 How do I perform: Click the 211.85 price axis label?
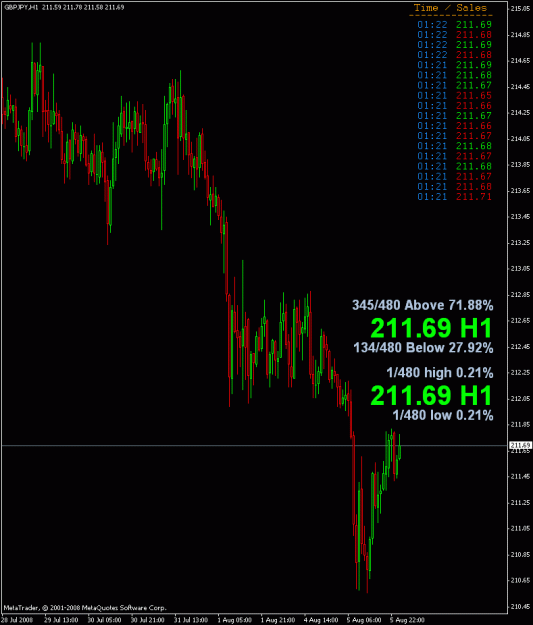[521, 425]
